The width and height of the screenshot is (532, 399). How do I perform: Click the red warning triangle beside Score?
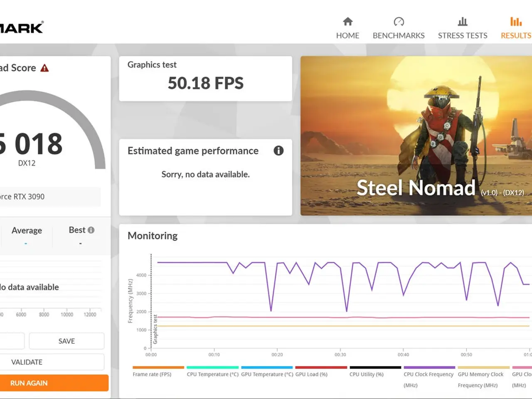[x=44, y=68]
